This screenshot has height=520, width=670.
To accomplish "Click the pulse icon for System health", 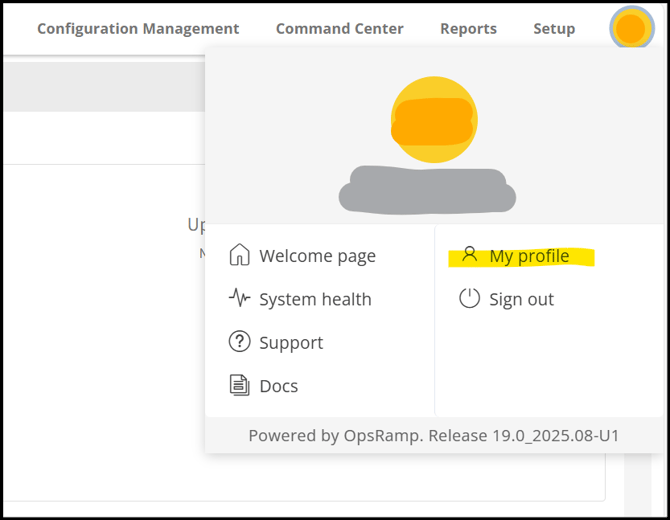I will 239,298.
